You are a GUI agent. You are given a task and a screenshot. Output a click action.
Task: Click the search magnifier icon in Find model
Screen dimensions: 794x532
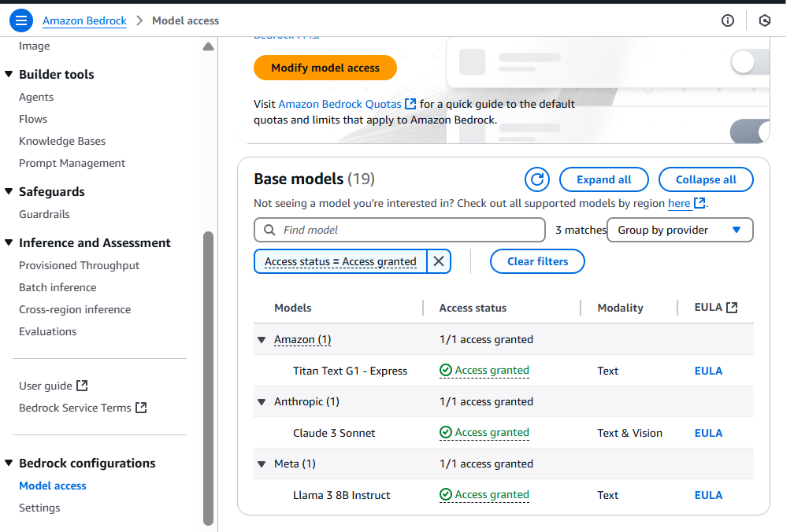coord(270,230)
